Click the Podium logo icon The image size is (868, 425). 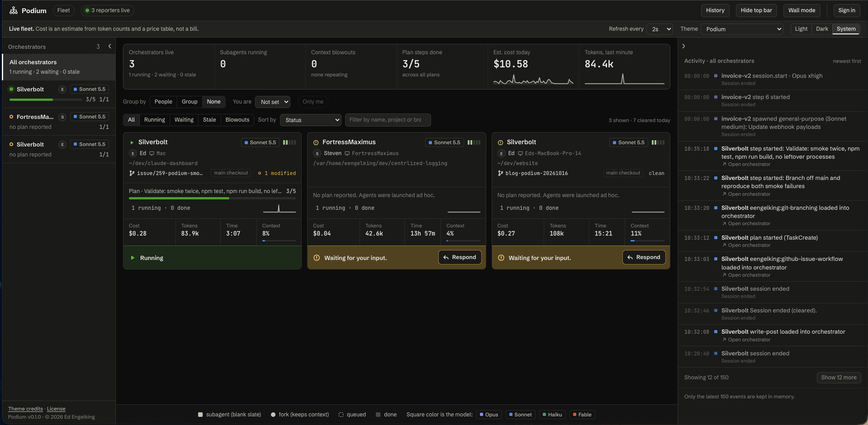click(x=14, y=10)
